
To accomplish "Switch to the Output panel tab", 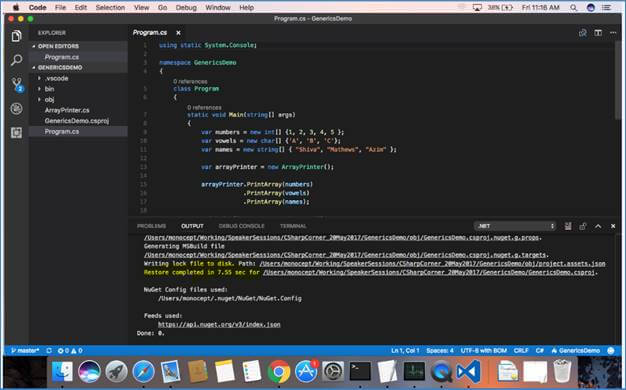I will (192, 226).
